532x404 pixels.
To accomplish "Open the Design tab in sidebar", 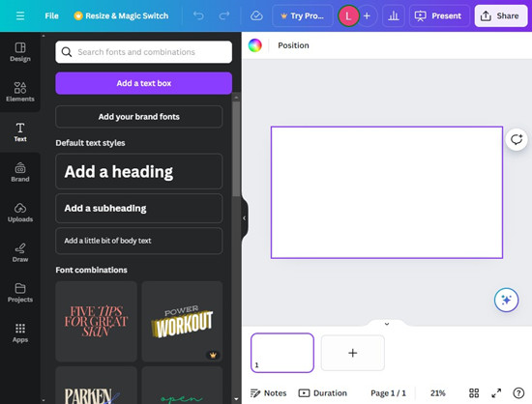I will coord(20,52).
